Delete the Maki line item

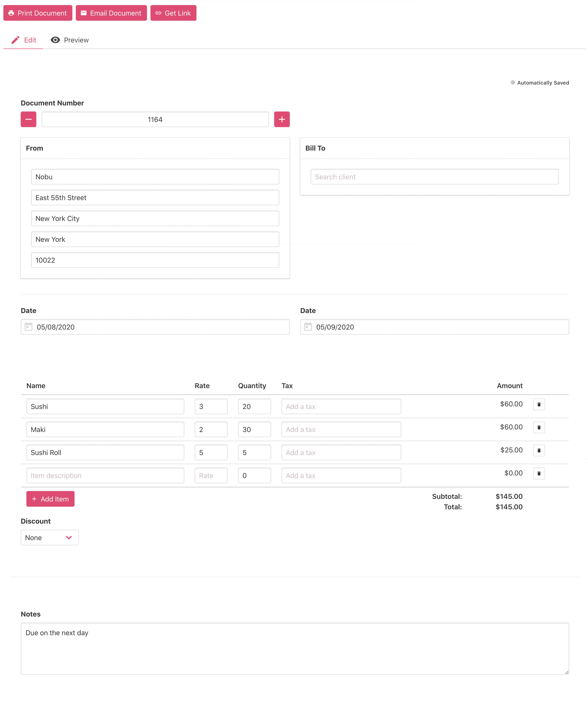(539, 427)
